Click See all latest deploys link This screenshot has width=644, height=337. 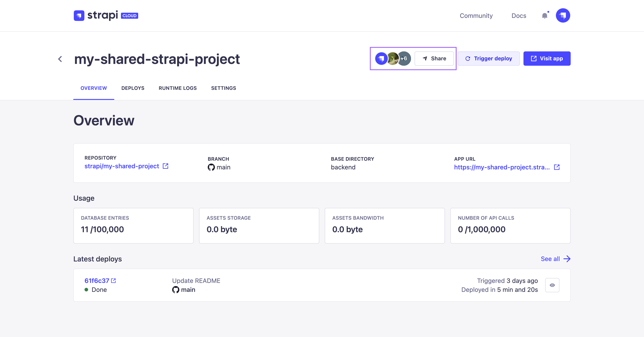click(556, 258)
